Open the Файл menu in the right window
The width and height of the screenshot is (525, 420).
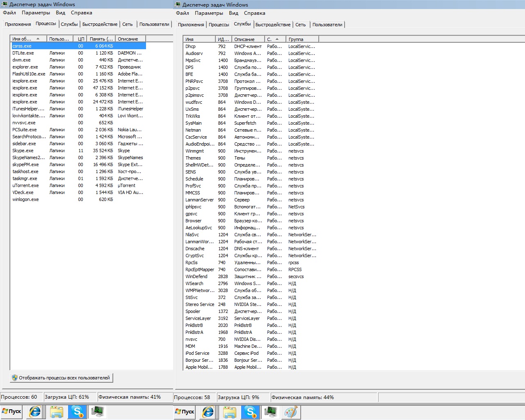[183, 13]
